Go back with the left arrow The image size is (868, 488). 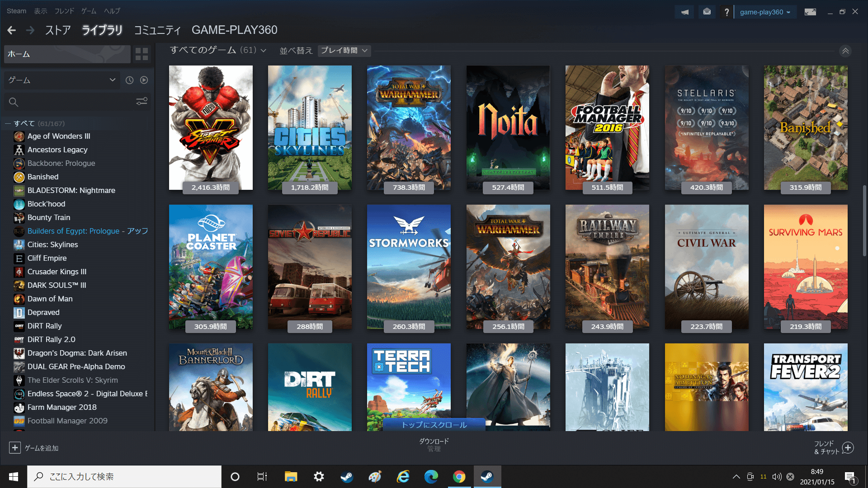tap(12, 30)
